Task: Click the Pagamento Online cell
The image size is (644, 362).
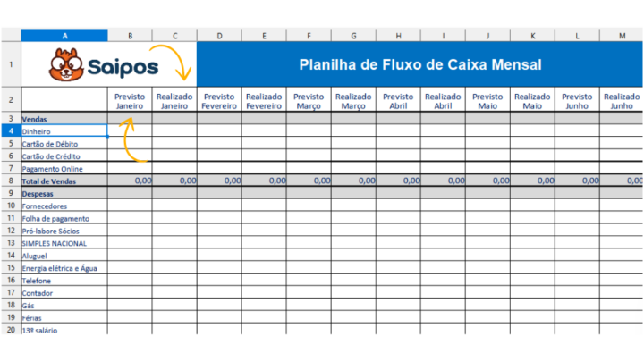Action: [64, 168]
